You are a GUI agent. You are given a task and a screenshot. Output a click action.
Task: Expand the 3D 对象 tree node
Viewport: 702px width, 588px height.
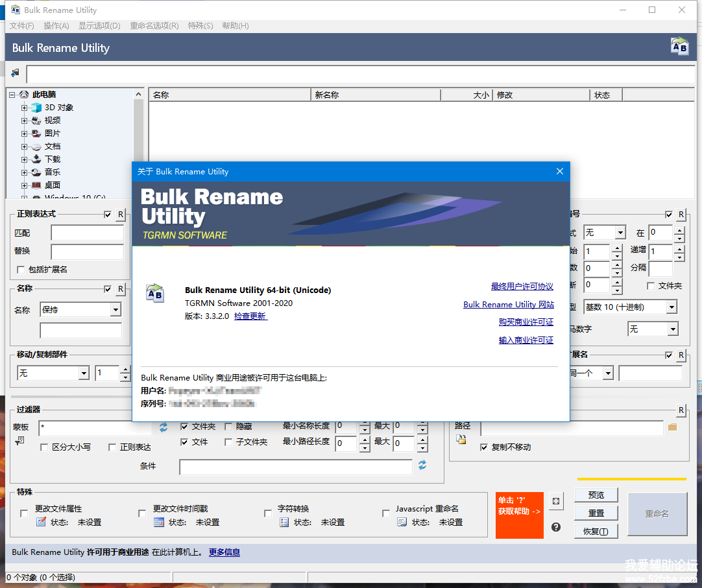click(24, 108)
